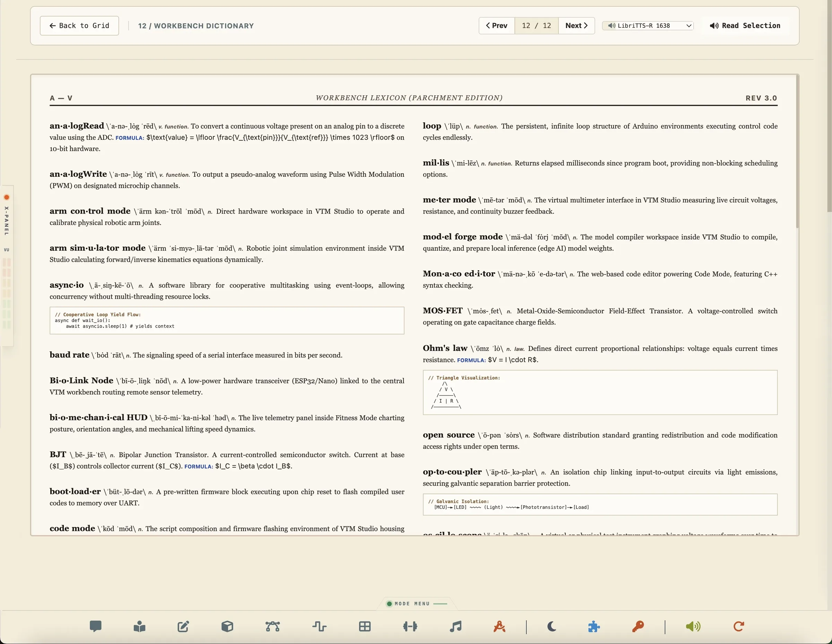Click the 'op·to·cou·pler' headword

click(x=452, y=472)
